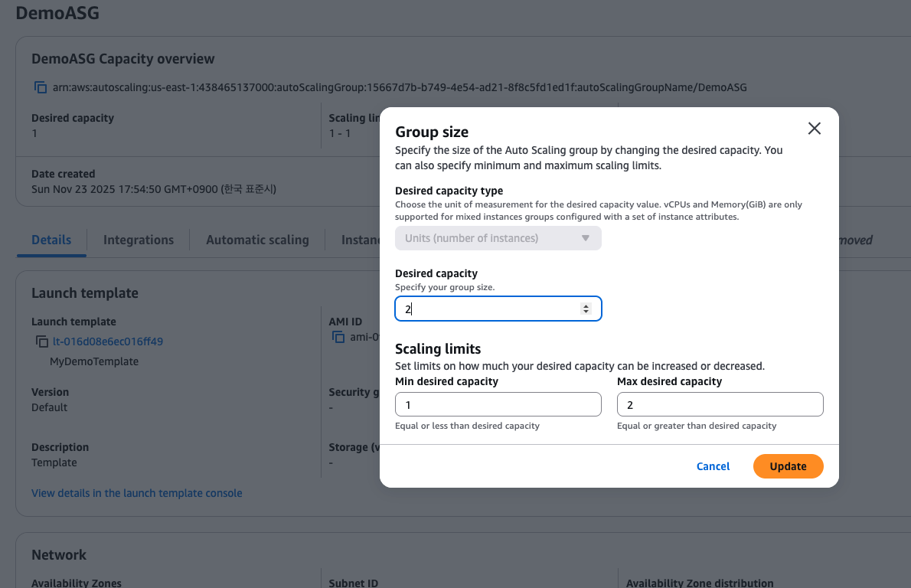
Task: Click the Scaling limits heading in dialog
Action: (438, 348)
